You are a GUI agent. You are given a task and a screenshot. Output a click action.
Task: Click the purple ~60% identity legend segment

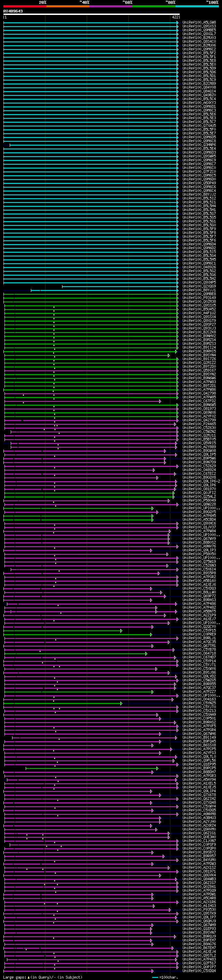click(x=111, y=6)
